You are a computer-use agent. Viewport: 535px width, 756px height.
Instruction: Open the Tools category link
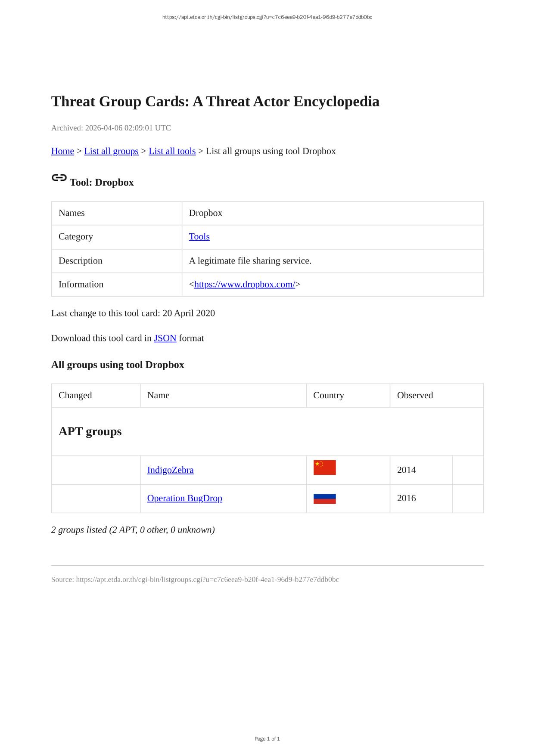[x=199, y=237]
